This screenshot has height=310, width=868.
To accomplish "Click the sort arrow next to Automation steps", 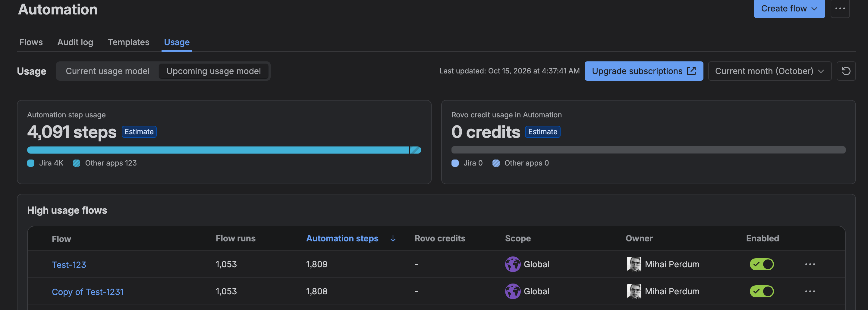I will coord(393,239).
